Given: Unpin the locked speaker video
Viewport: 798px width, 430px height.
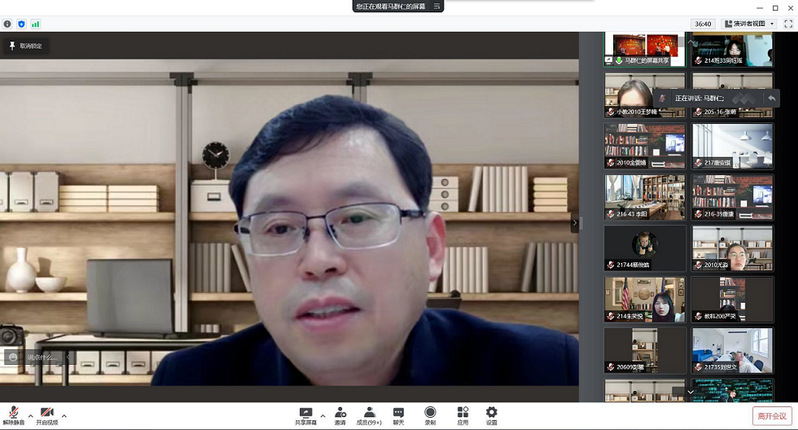Looking at the screenshot, I should pos(25,45).
